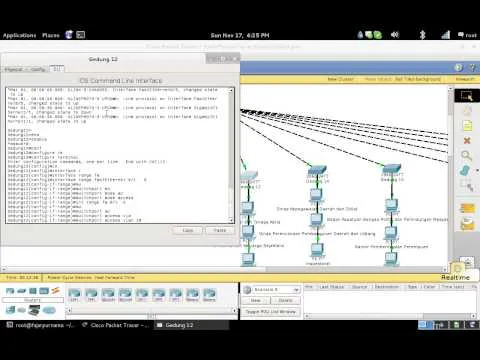Click Delete scenario button

point(285,300)
